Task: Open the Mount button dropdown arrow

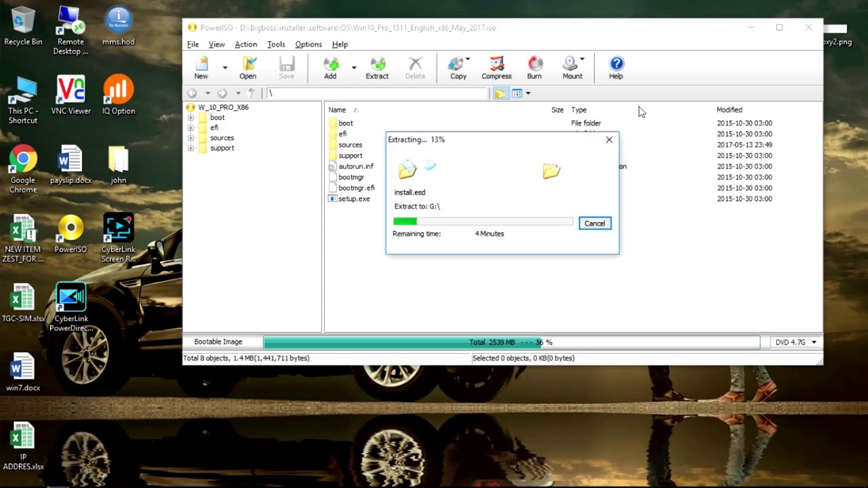Action: pyautogui.click(x=582, y=59)
